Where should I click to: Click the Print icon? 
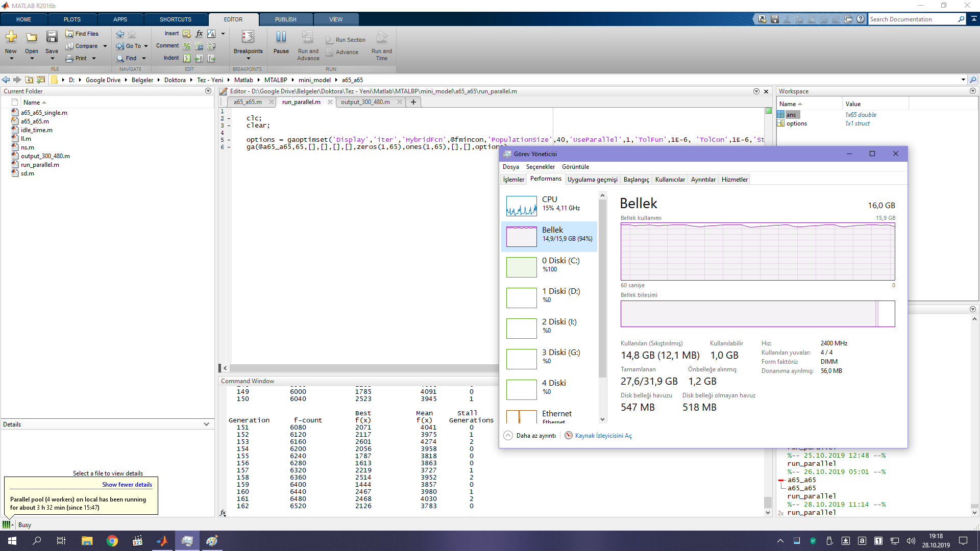pyautogui.click(x=69, y=58)
